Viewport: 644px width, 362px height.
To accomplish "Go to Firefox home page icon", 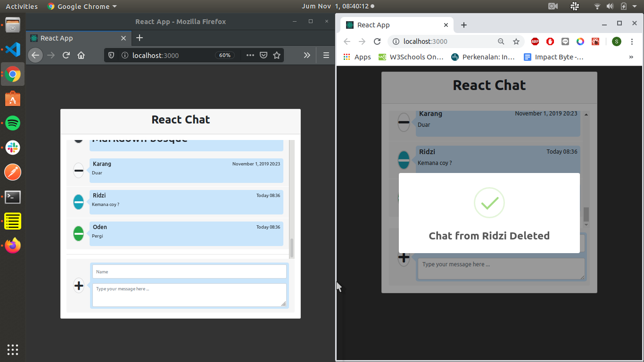I will (81, 55).
